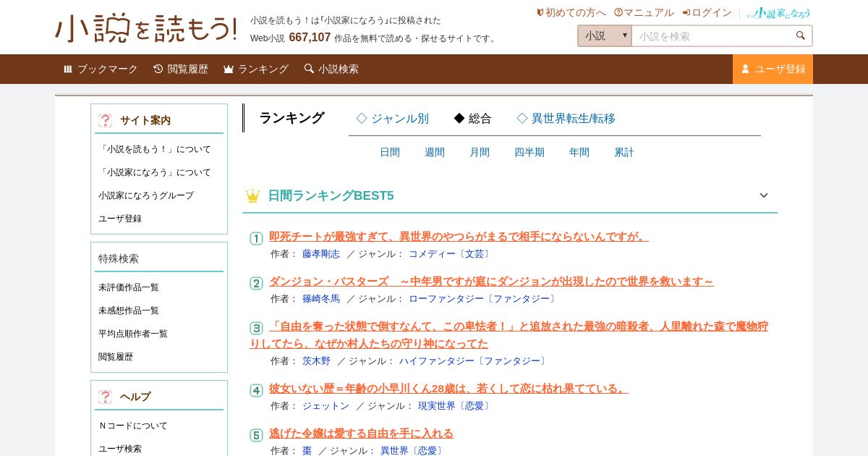Open 「小説家になろう」について sidebar link
Screen dimensions: 868x456
click(155, 173)
